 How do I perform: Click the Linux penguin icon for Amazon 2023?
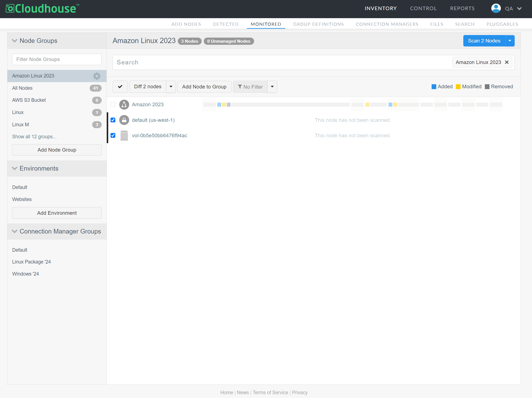pos(124,105)
